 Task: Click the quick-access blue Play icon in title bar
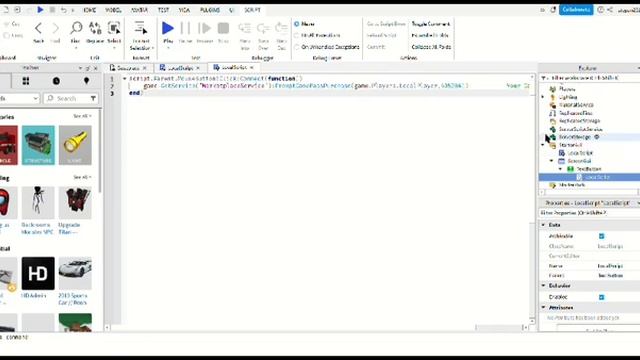tap(40, 9)
